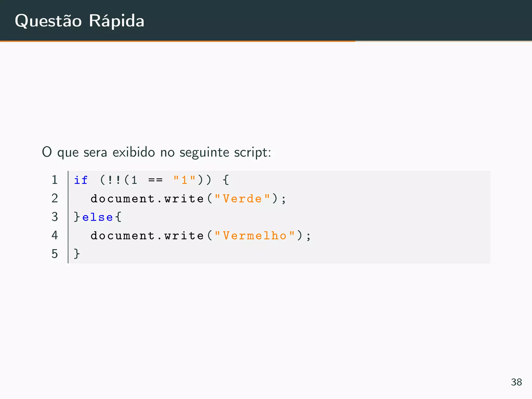Click the 'document.write' call on line 4
Screen dimensions: 532x399
(147, 236)
